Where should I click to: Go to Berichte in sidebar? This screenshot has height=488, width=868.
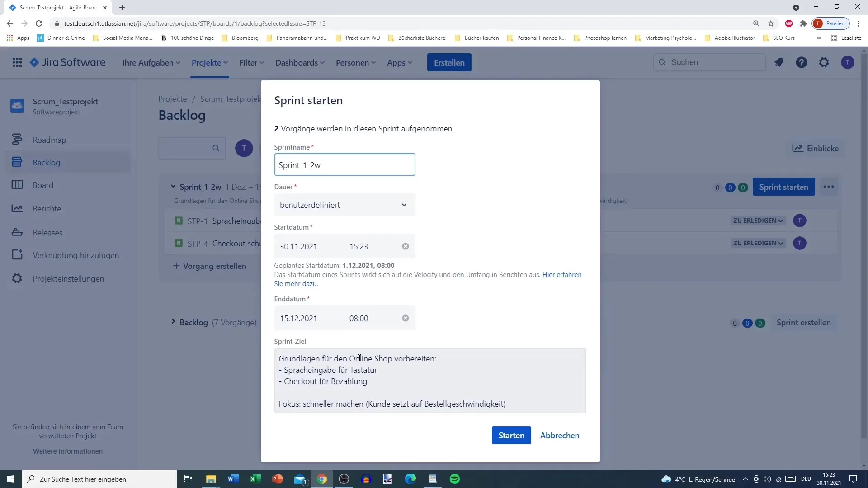click(x=68, y=208)
